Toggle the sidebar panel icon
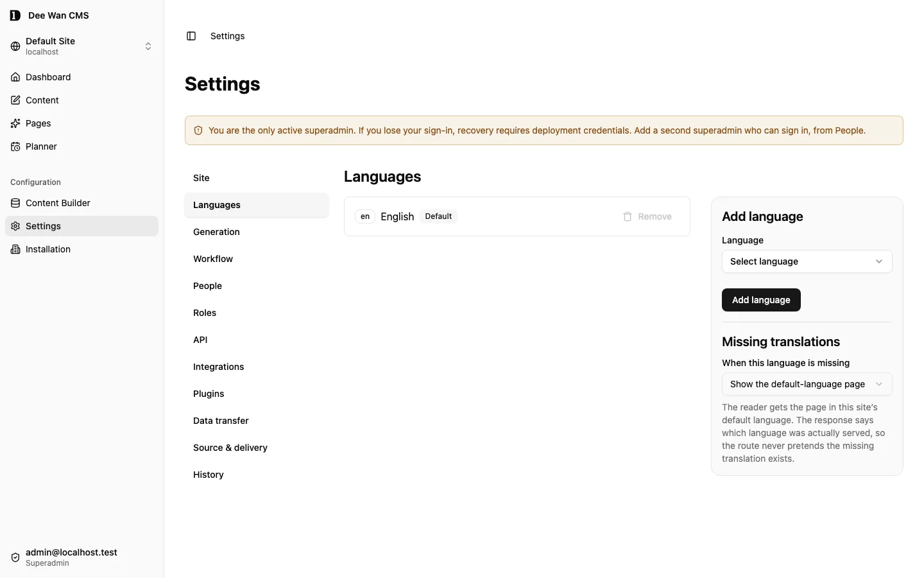 [191, 36]
